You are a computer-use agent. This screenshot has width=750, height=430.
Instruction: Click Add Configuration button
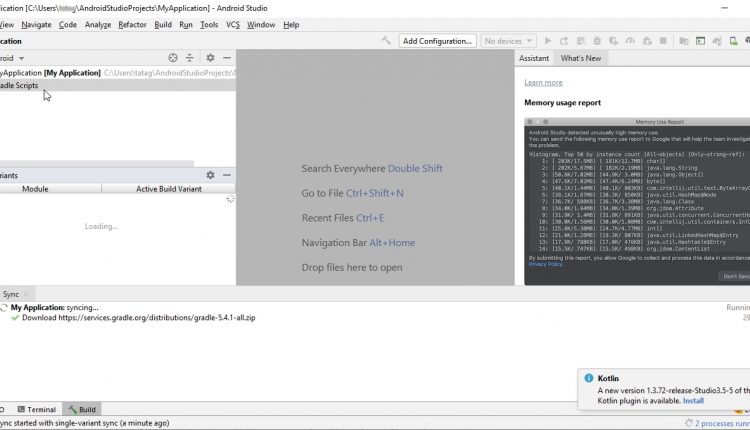click(437, 41)
